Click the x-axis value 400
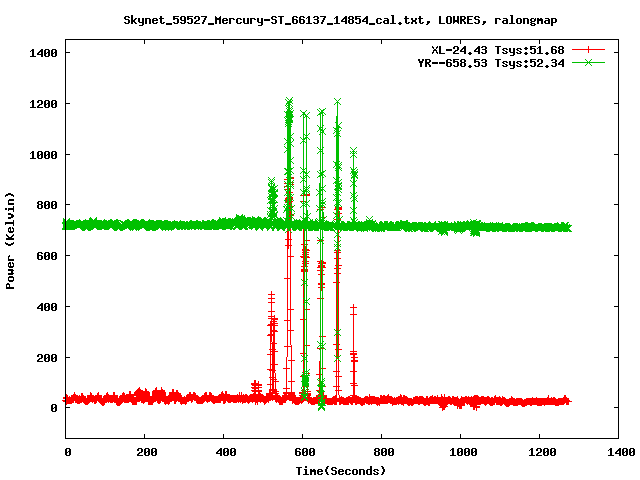The image size is (640, 480). tap(226, 452)
